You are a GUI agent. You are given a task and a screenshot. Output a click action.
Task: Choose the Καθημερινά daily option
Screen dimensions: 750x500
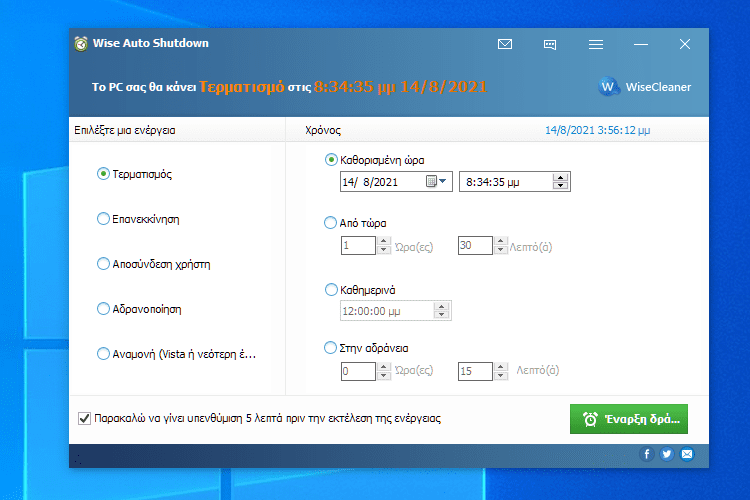332,290
